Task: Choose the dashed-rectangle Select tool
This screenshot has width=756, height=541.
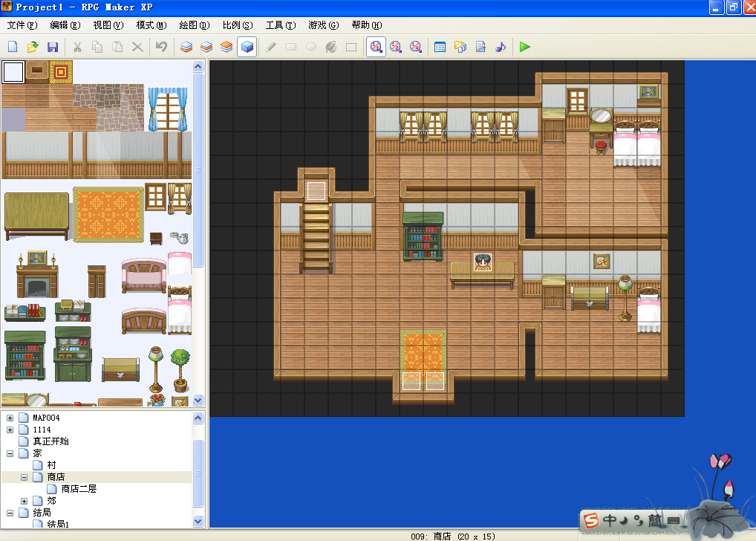Action: pyautogui.click(x=351, y=47)
